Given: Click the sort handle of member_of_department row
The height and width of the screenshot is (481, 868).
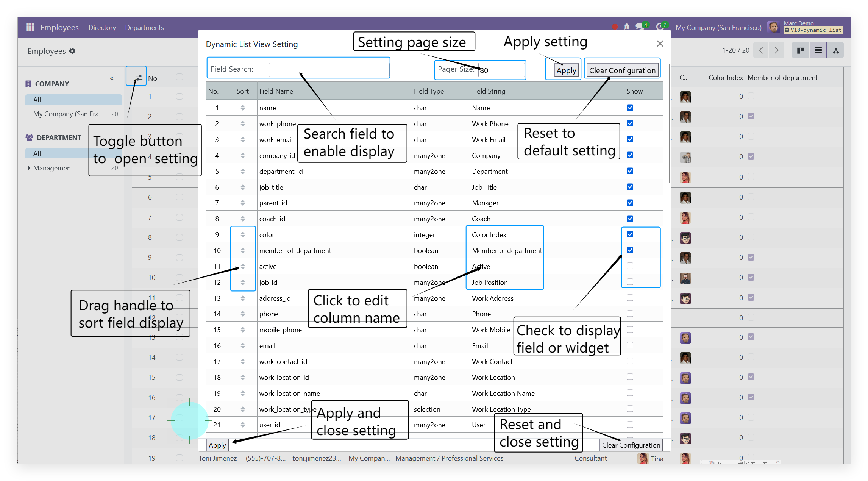Looking at the screenshot, I should click(242, 251).
